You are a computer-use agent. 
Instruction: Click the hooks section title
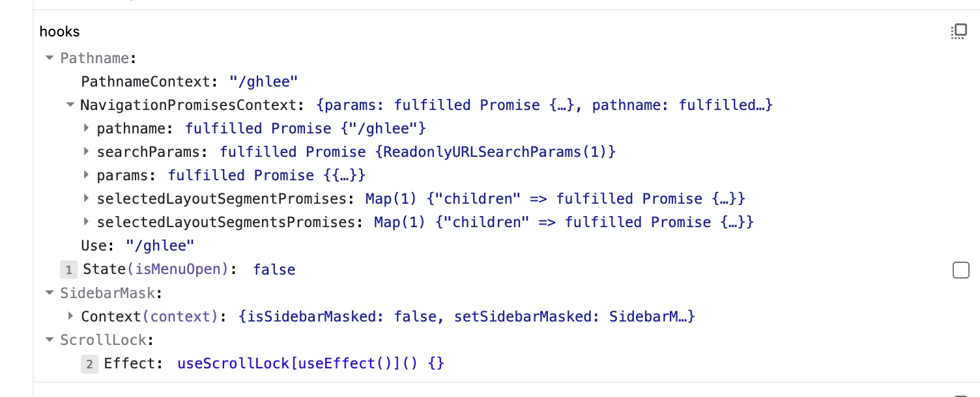pos(59,31)
